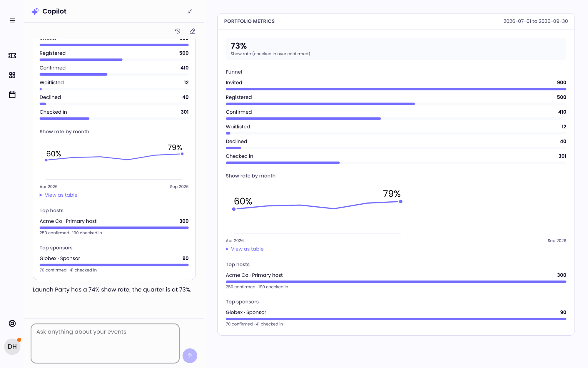Click the 'Top sponsors' heading in Portfolio Metrics
The image size is (588, 368).
pos(242,302)
